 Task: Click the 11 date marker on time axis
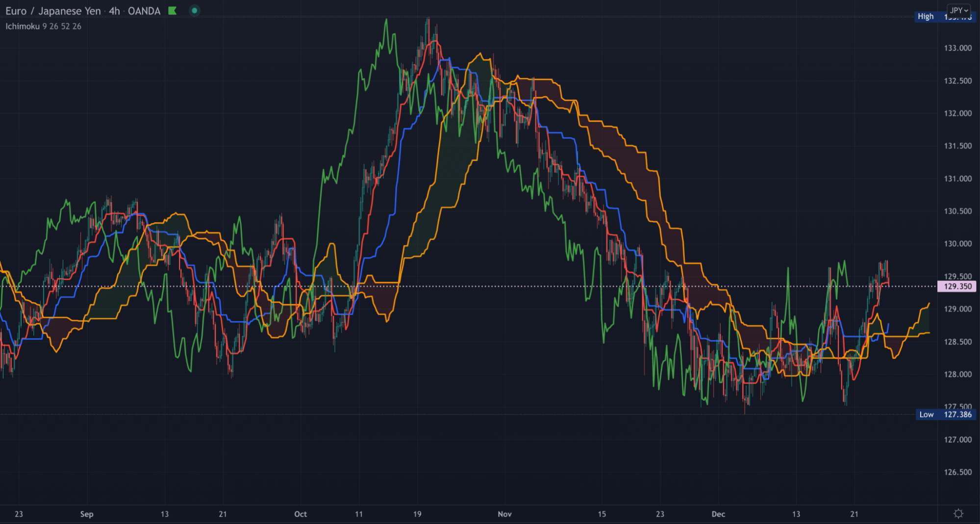click(359, 514)
